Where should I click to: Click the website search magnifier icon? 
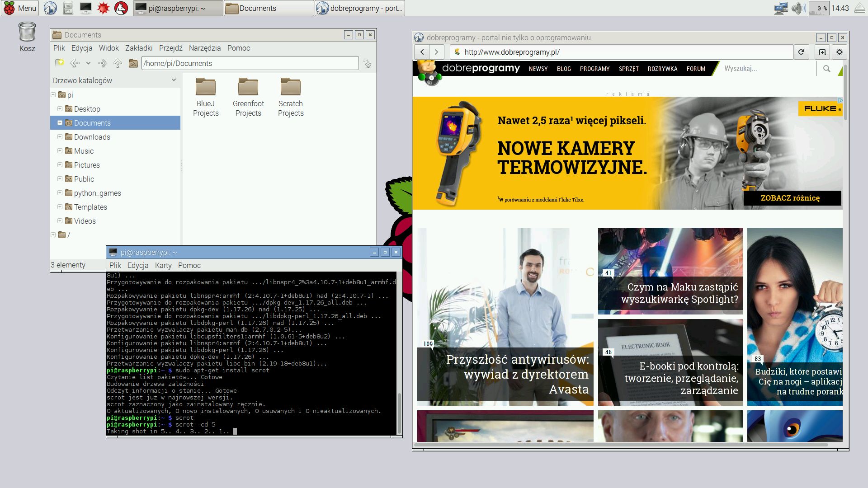(x=826, y=69)
